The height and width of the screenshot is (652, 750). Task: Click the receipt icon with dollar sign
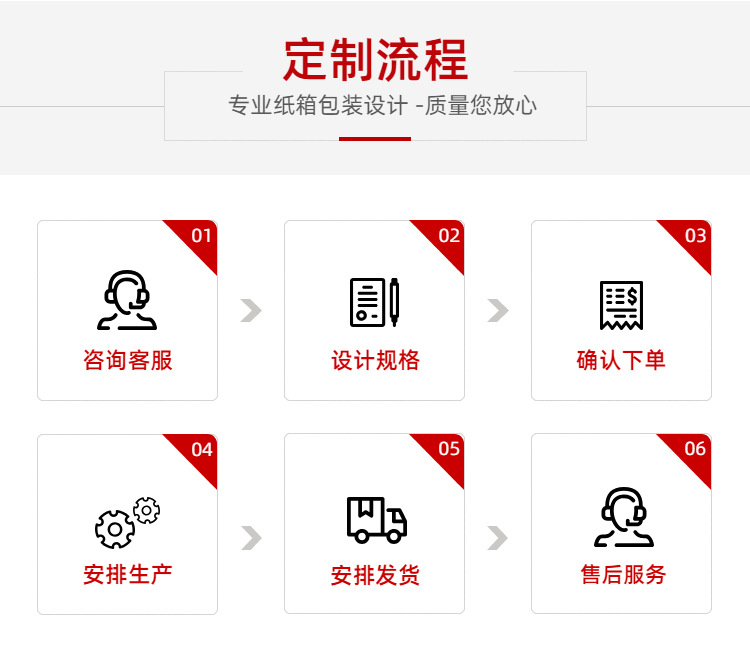point(621,305)
